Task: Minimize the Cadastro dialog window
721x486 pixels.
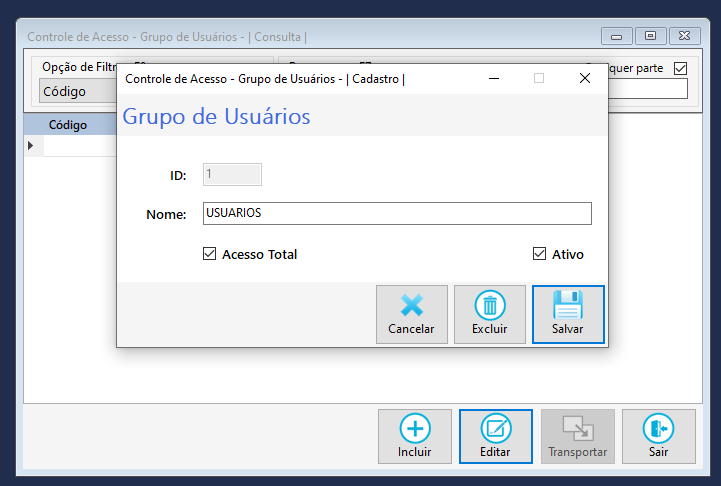Action: click(494, 79)
